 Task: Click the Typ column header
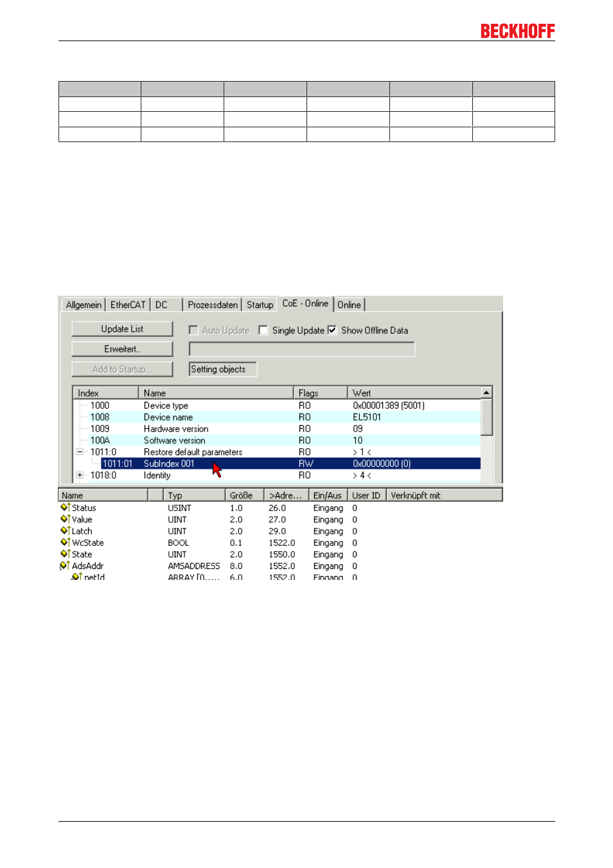(x=195, y=496)
